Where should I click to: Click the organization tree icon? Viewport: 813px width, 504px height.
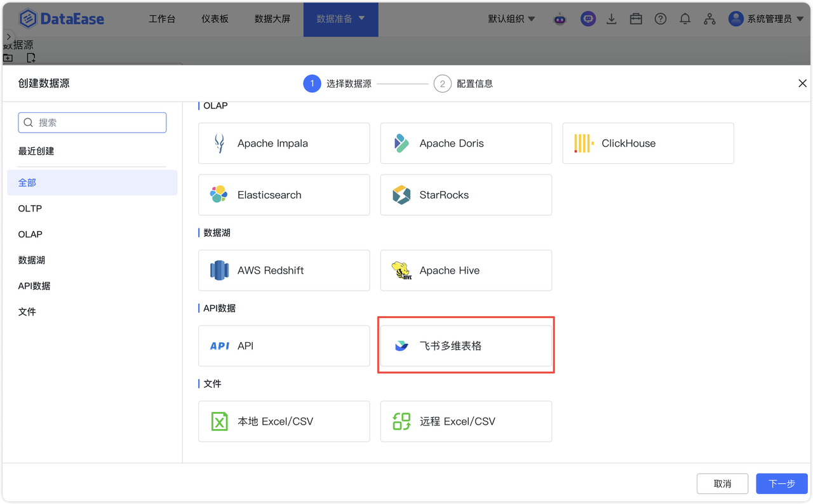pyautogui.click(x=709, y=19)
